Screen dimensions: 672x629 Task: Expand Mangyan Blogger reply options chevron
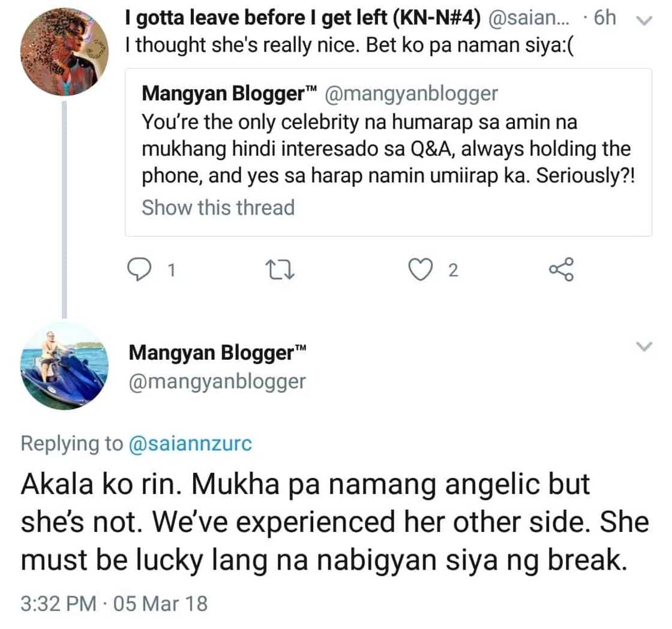coord(643,347)
